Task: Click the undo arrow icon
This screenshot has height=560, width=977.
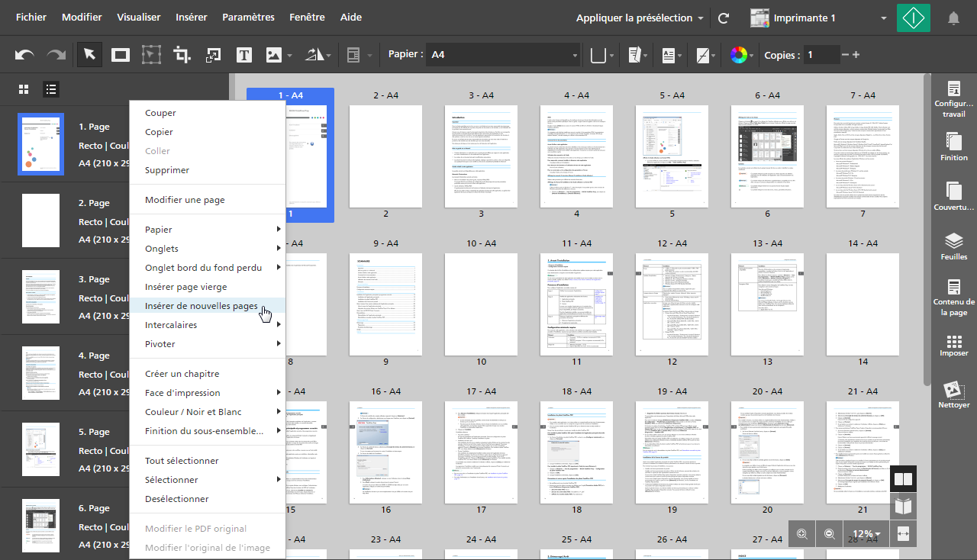Action: [24, 55]
